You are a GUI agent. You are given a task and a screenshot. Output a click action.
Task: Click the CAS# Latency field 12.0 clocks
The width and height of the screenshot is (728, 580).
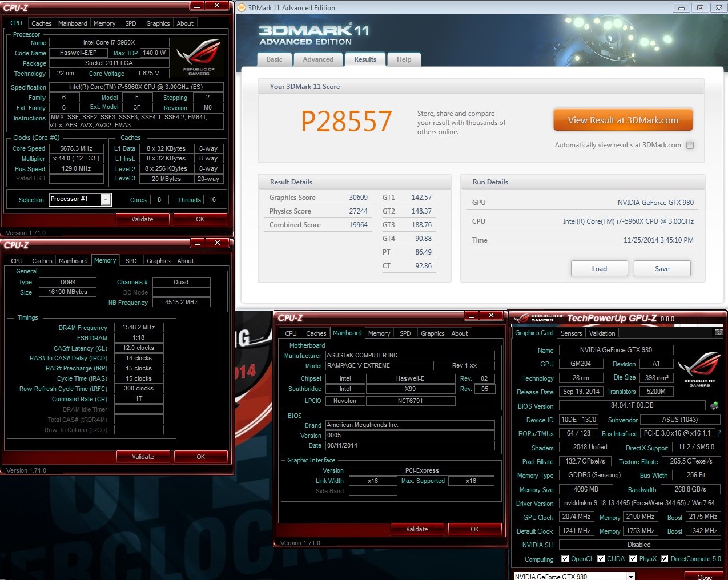pos(139,348)
